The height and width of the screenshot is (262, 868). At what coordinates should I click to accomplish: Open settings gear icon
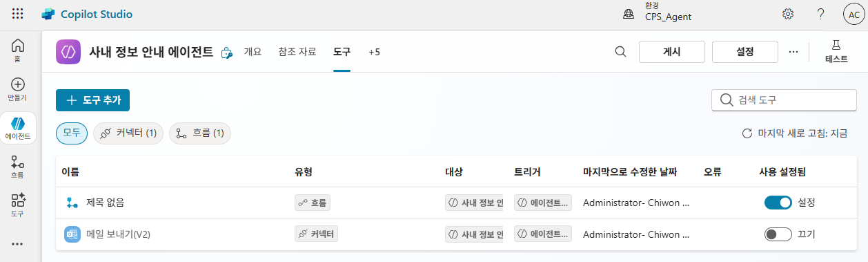(788, 14)
